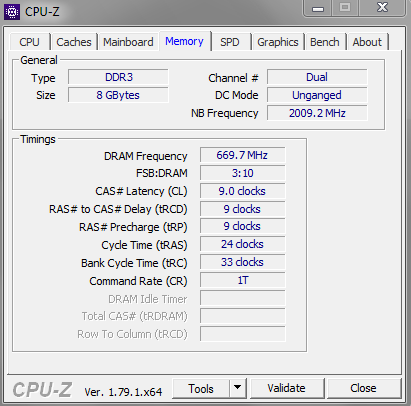The height and width of the screenshot is (406, 411).
Task: Switch to the CPU tab
Action: tap(29, 42)
